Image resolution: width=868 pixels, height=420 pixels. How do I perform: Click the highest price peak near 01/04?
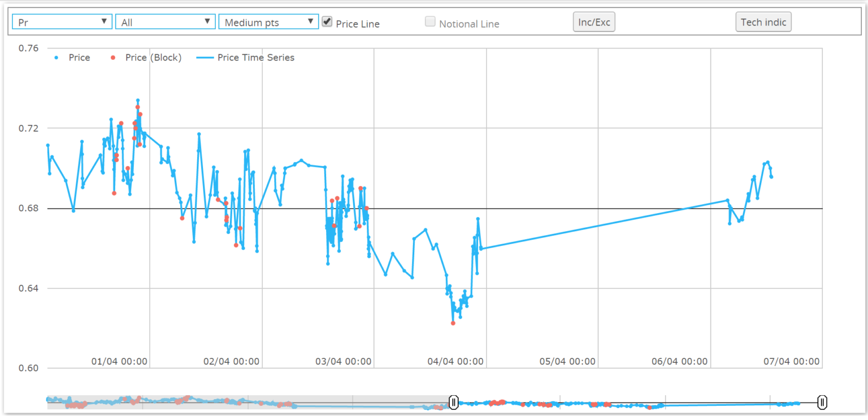coord(137,101)
